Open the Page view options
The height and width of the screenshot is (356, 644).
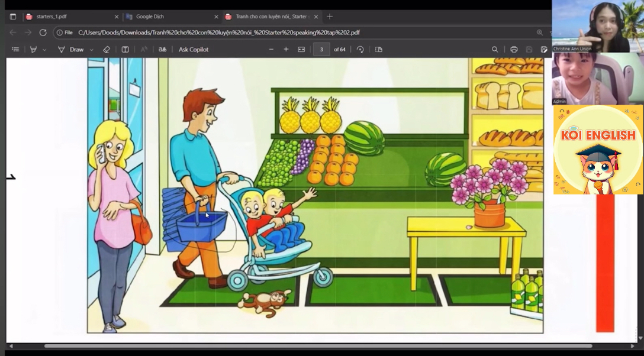coord(379,49)
